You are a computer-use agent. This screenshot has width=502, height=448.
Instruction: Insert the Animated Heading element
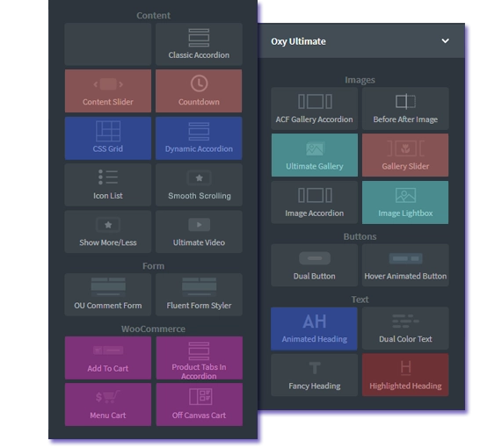click(x=314, y=329)
